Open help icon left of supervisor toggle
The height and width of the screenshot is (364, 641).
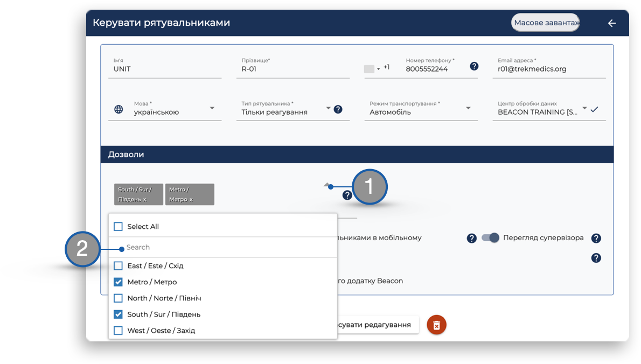pyautogui.click(x=471, y=239)
